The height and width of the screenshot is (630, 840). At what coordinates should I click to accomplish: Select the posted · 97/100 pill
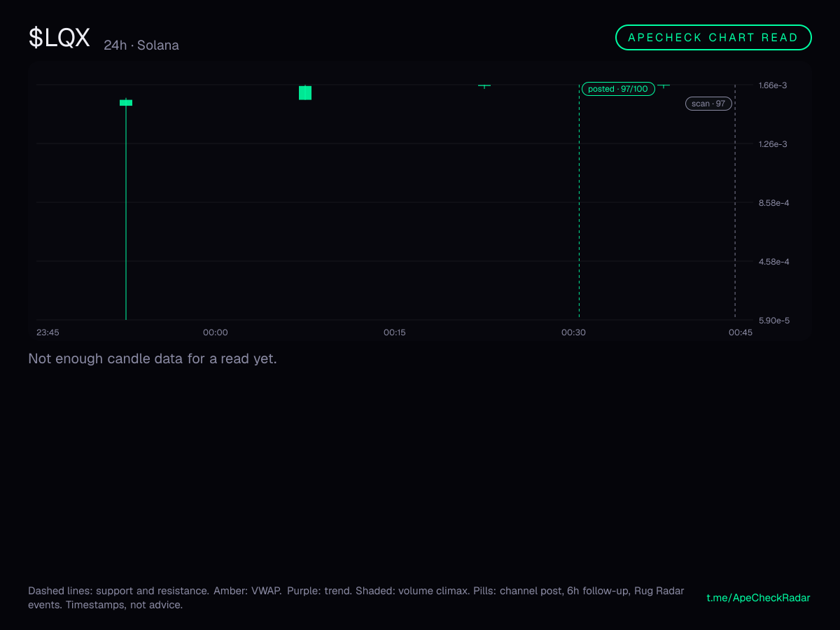(x=618, y=89)
